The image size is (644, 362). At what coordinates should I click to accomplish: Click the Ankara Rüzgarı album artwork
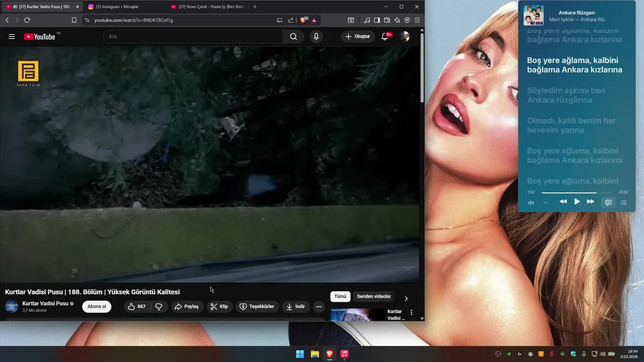[533, 15]
